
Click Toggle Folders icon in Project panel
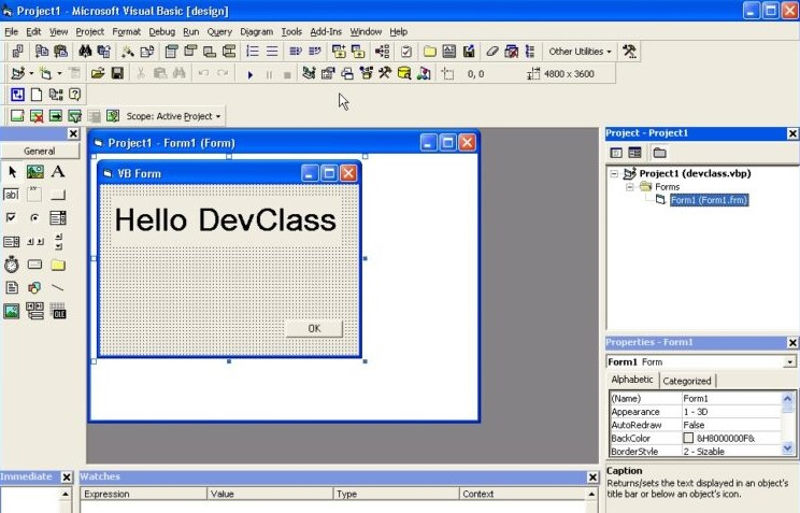660,153
